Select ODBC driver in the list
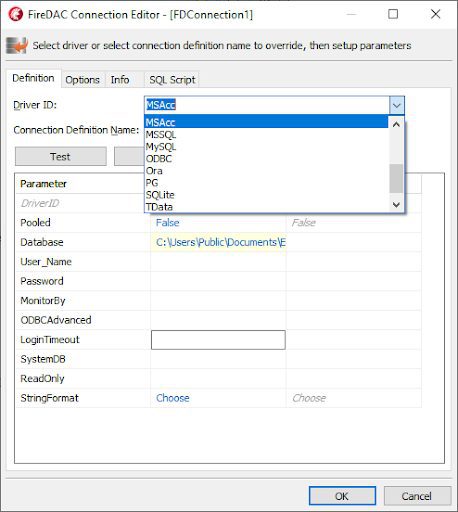Image resolution: width=458 pixels, height=512 pixels. [266, 158]
